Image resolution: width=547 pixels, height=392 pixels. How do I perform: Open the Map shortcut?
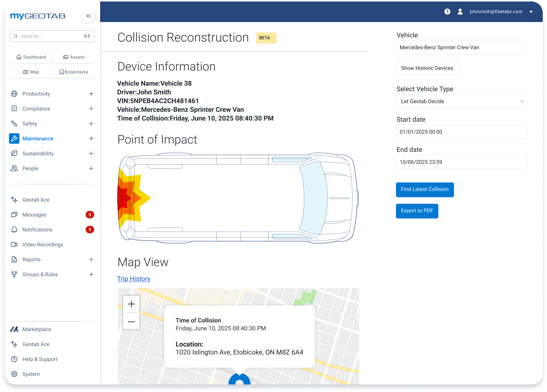[31, 72]
